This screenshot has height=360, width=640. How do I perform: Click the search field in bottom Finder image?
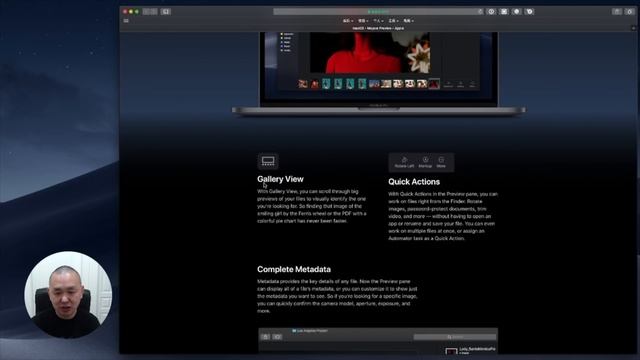click(455, 337)
